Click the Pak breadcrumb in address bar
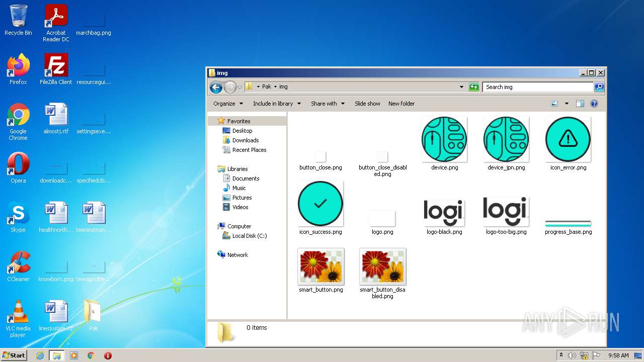The width and height of the screenshot is (644, 362). click(x=267, y=87)
